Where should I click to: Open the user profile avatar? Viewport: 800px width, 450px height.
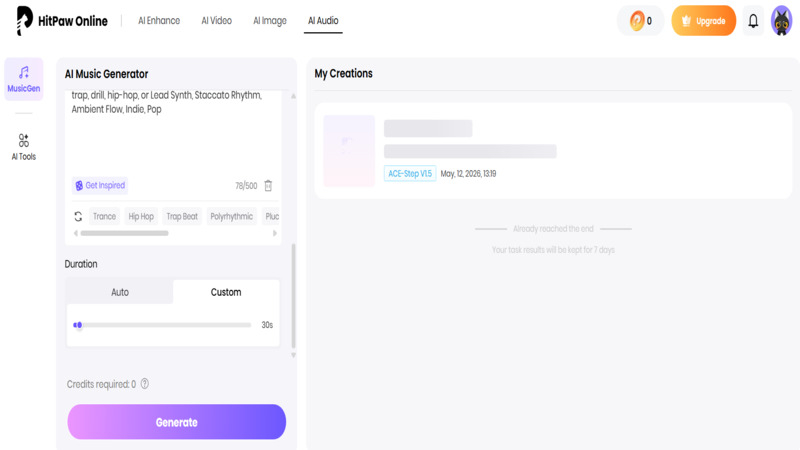coord(781,21)
